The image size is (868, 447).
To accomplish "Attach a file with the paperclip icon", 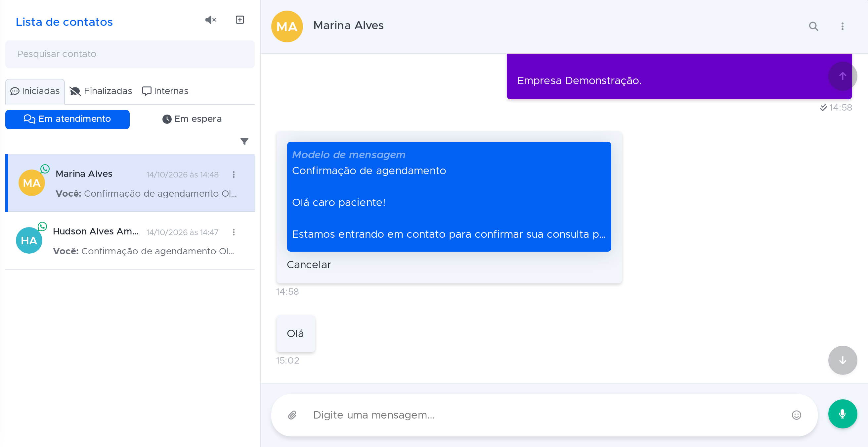I will click(292, 415).
